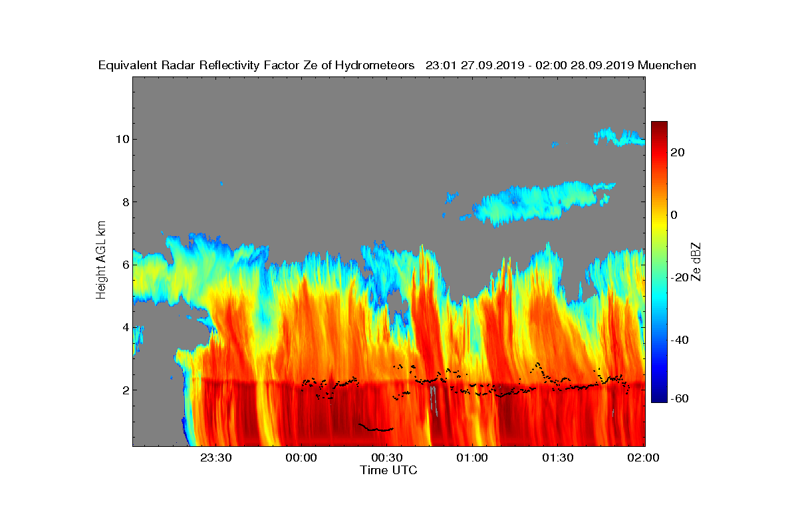Click the colorbar value '-40'
The image size is (798, 532).
pyautogui.click(x=679, y=340)
